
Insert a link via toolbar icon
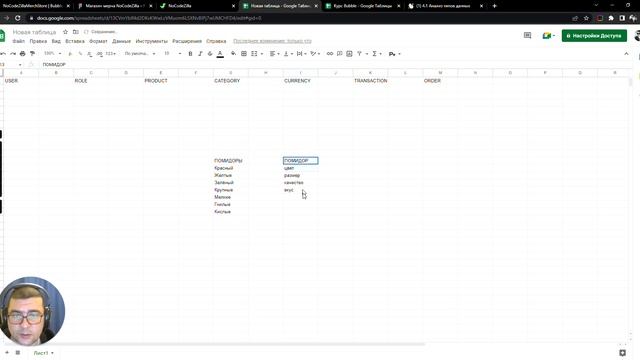[330, 53]
